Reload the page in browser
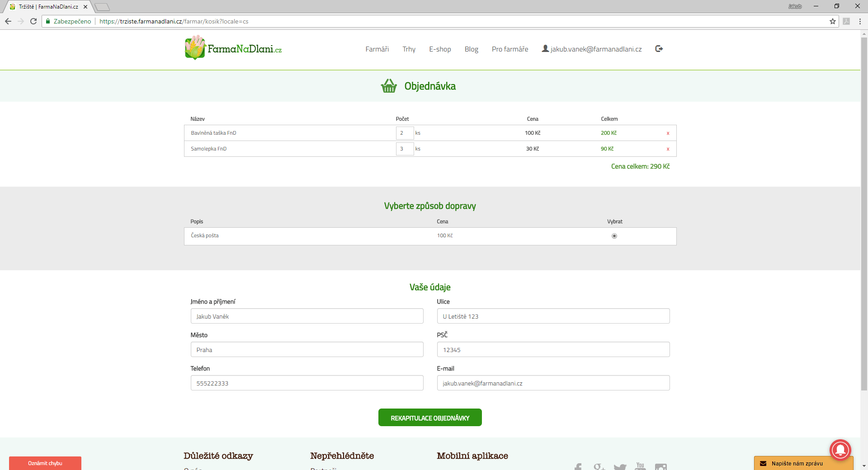 pyautogui.click(x=33, y=21)
